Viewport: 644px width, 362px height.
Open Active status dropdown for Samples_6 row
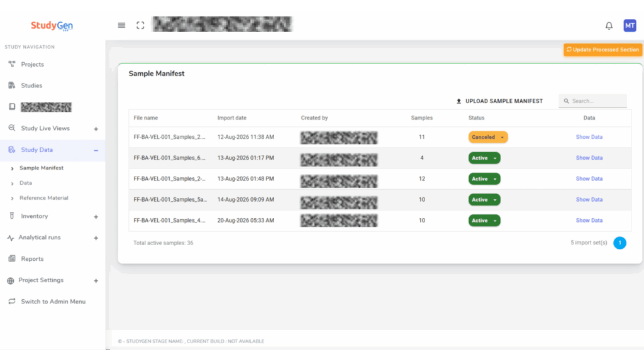pos(484,158)
